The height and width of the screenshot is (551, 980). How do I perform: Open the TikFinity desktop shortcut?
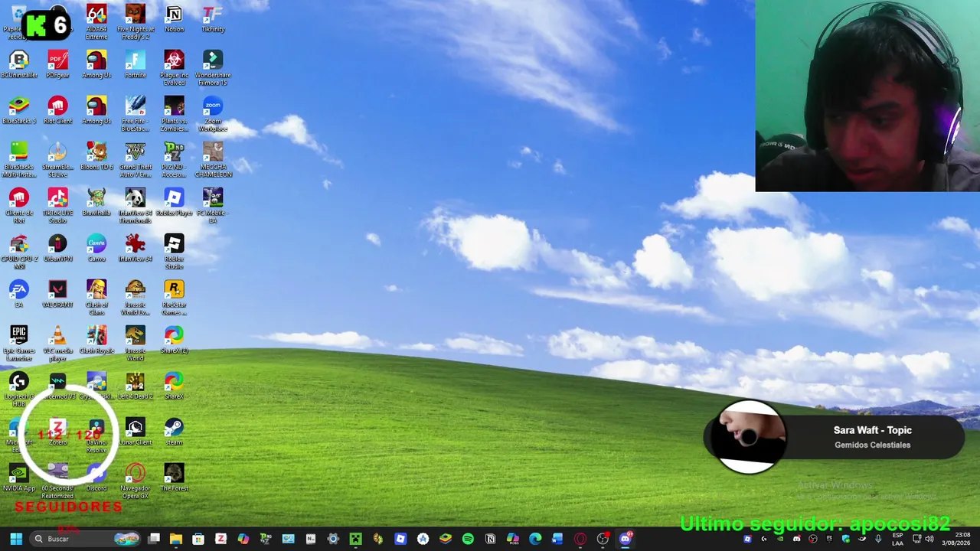213,19
